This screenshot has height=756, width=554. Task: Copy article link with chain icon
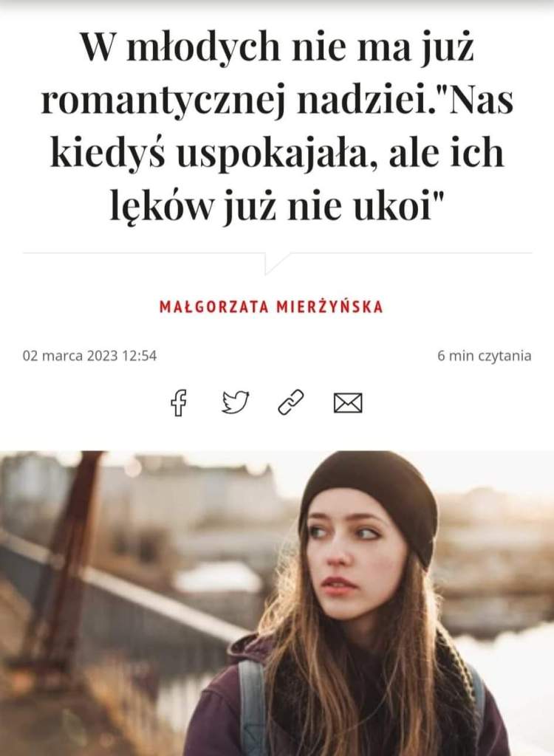291,402
